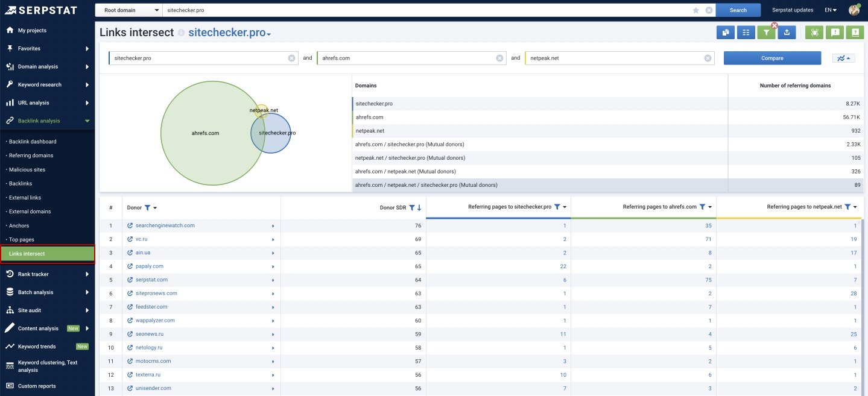This screenshot has width=868, height=396.
Task: Open the help book question icon
Action: click(855, 33)
